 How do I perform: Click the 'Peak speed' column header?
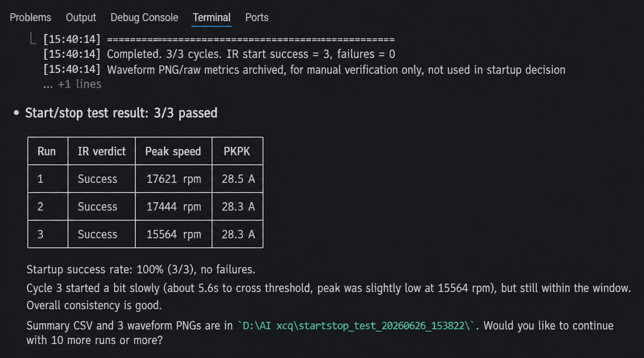[x=173, y=151]
